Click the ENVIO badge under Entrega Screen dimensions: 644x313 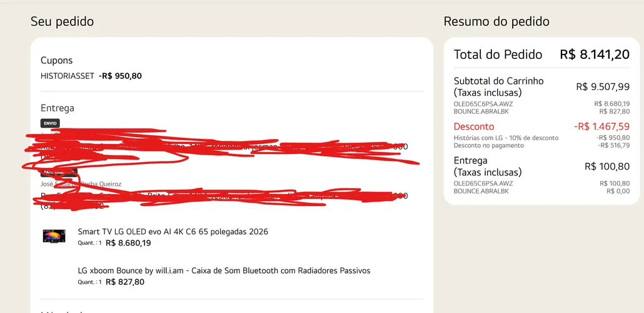(x=50, y=123)
